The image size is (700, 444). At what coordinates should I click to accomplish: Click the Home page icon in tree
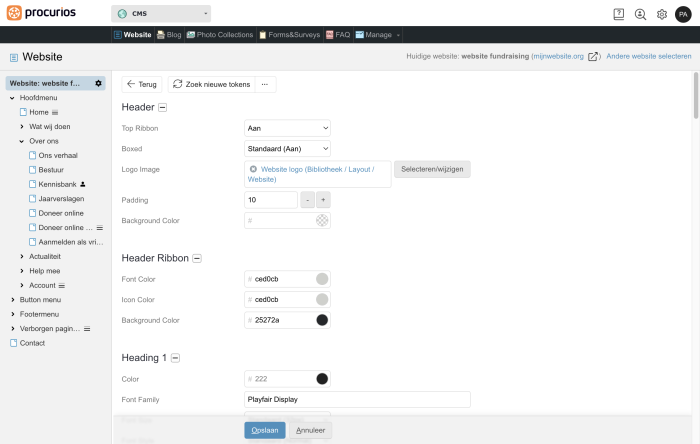coord(23,112)
